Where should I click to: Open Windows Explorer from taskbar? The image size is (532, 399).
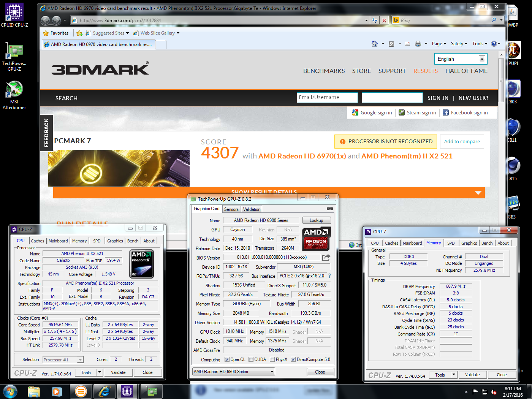click(x=34, y=391)
